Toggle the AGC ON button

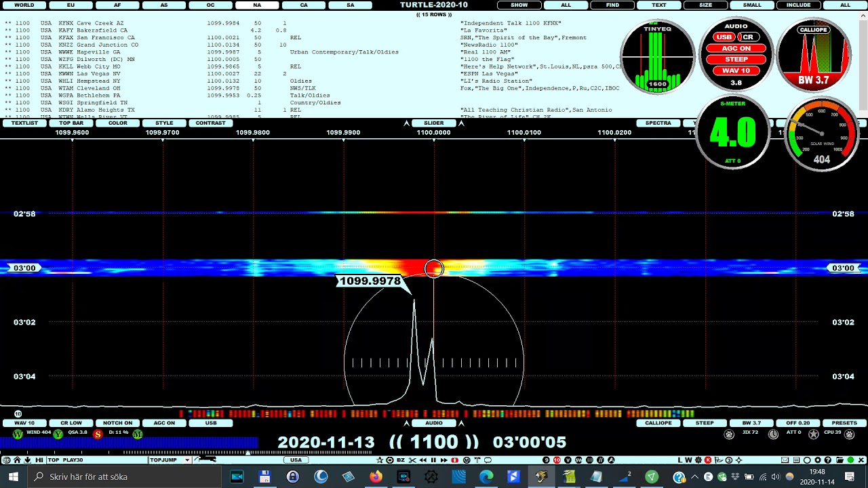(x=164, y=423)
